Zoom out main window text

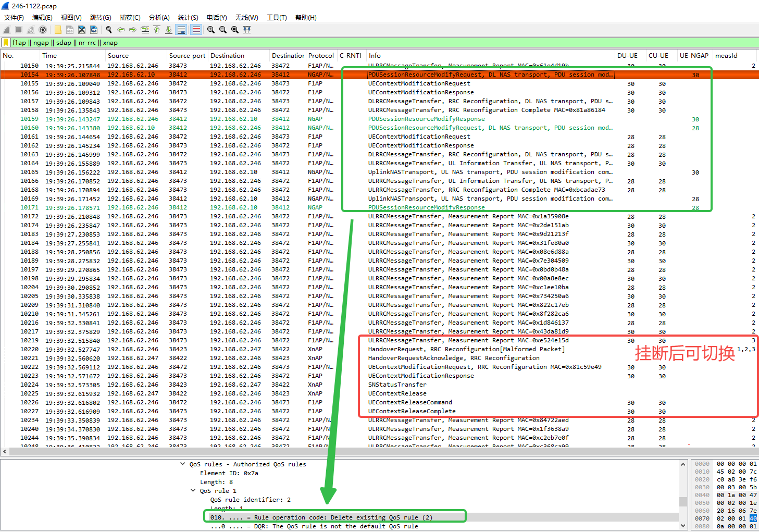click(223, 30)
